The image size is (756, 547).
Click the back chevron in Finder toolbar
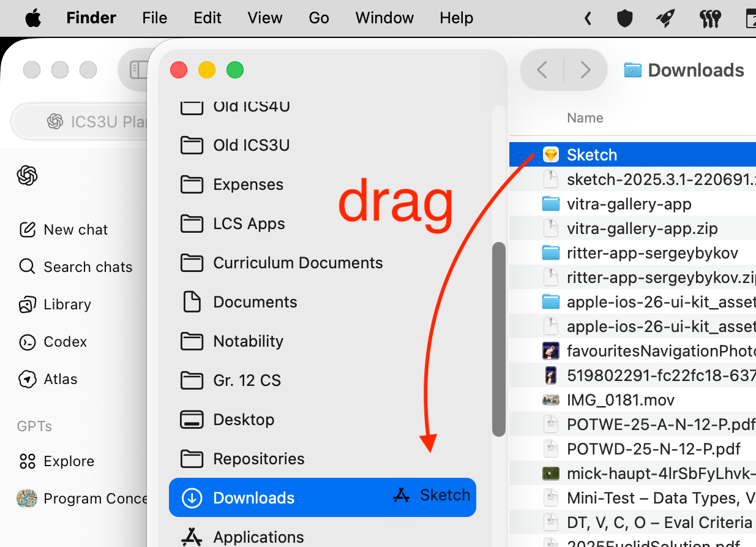[542, 70]
